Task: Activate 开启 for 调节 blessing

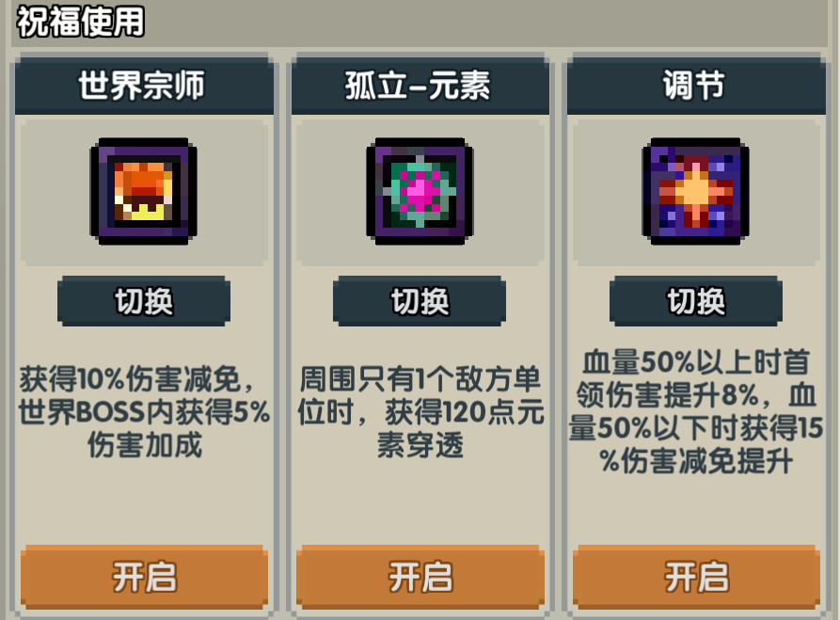Action: tap(696, 577)
